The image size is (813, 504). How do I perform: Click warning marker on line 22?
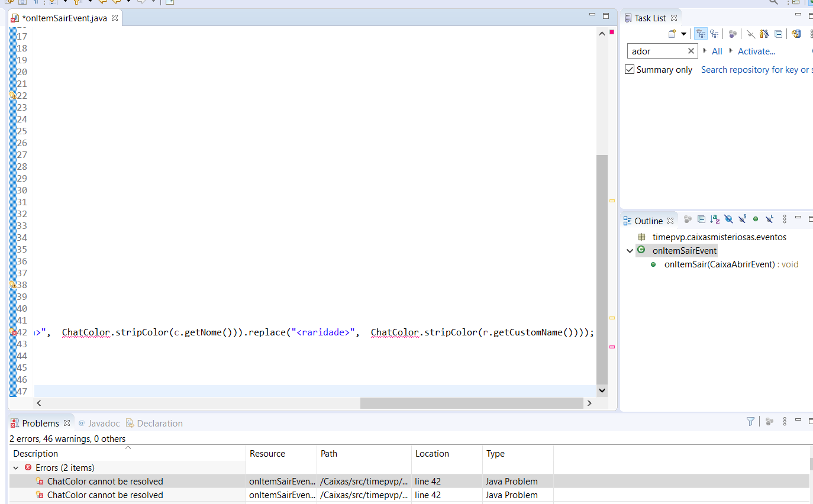(13, 95)
